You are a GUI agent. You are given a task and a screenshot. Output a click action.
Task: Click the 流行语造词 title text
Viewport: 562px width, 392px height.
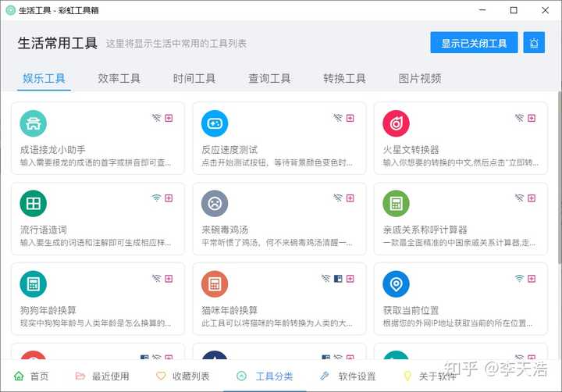pos(44,230)
